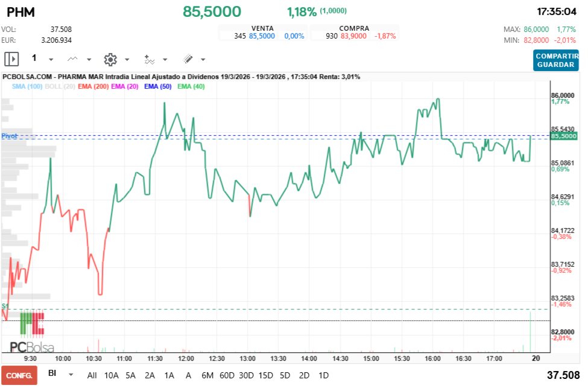Open the chart settings gear icon

point(110,59)
